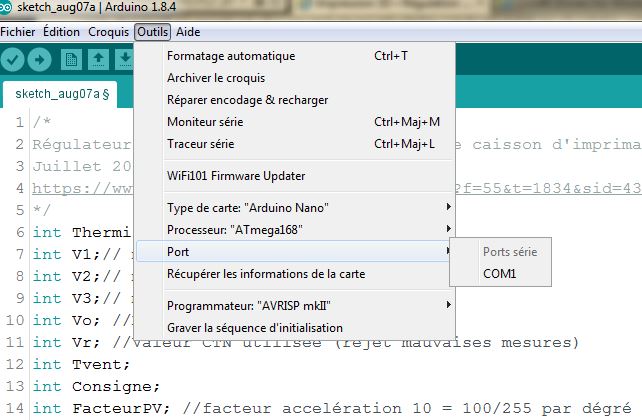Click the Save sketch down-arrow icon

pyautogui.click(x=125, y=60)
